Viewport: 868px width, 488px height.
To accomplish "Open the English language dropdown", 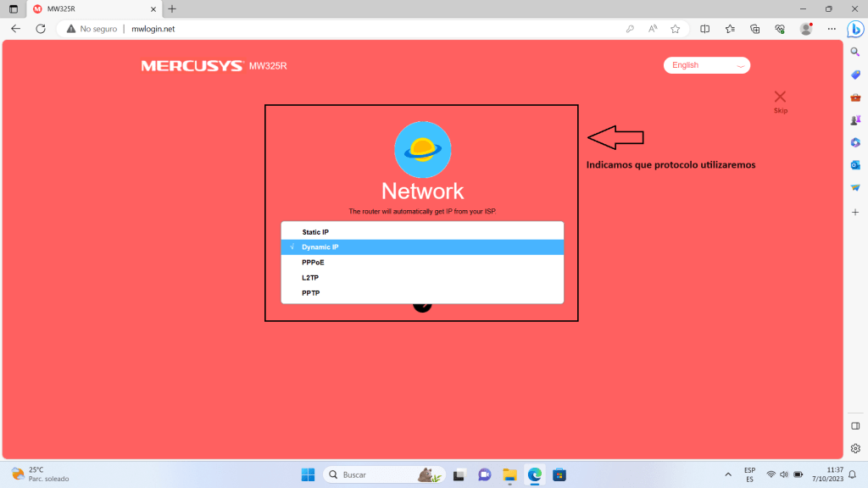I will point(707,65).
